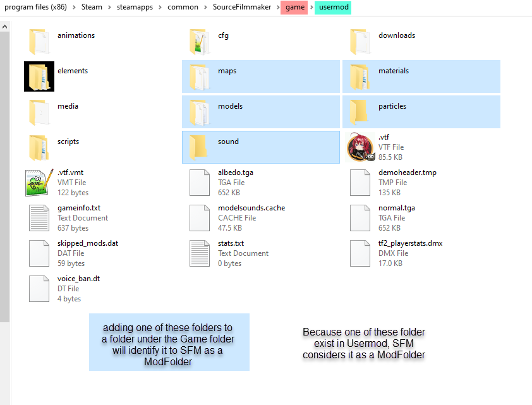The width and height of the screenshot is (532, 405).
Task: Click the 'particles' folder label
Action: tap(392, 106)
